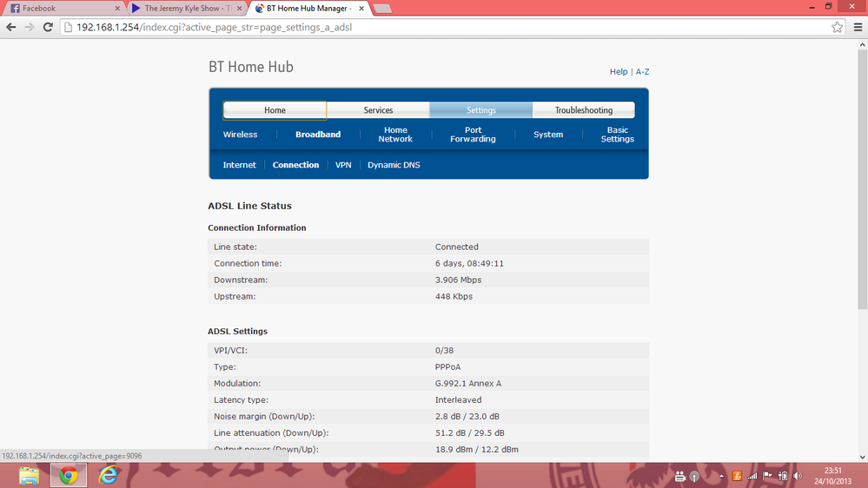The width and height of the screenshot is (868, 488).
Task: Click VPI/VCI value '0/38'
Action: pyautogui.click(x=445, y=350)
